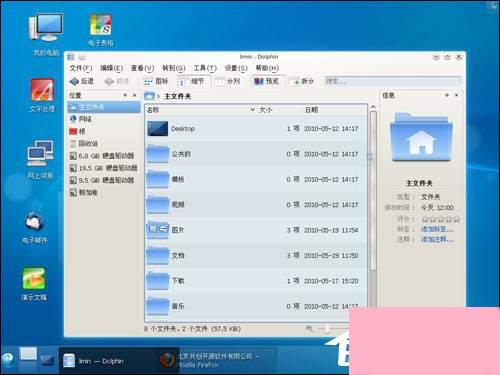Open the 文字处理 word processor desktop icon

coord(42,95)
